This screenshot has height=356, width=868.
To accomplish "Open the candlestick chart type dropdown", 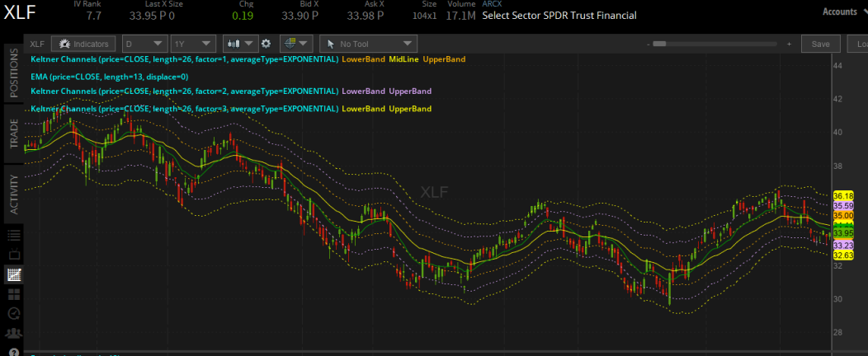I will pyautogui.click(x=240, y=44).
